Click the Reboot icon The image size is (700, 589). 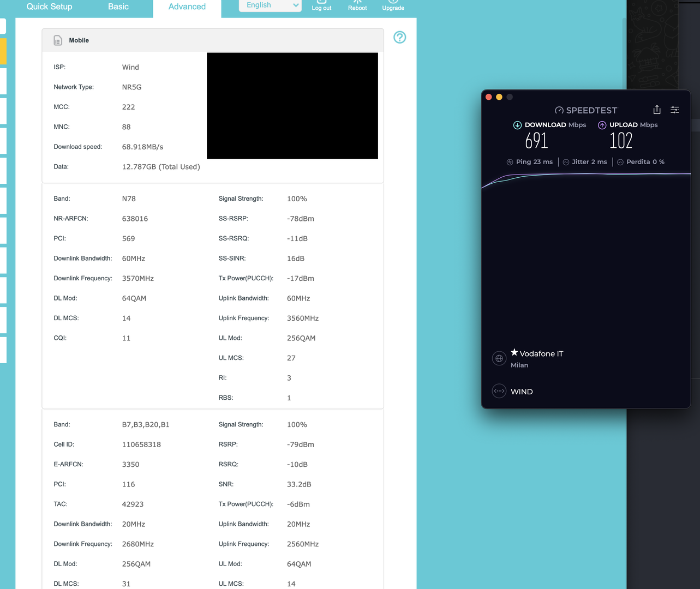(x=357, y=2)
